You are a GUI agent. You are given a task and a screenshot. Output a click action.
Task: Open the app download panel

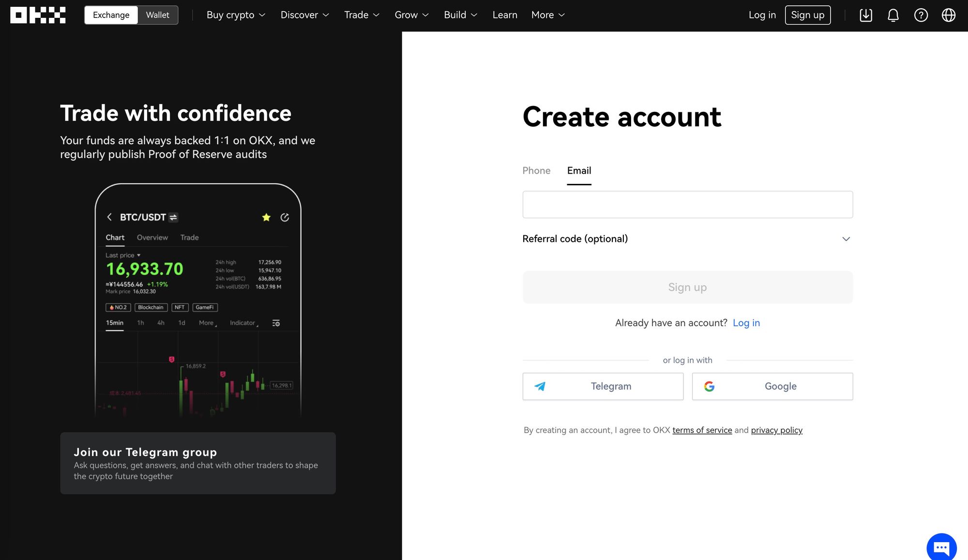[866, 15]
